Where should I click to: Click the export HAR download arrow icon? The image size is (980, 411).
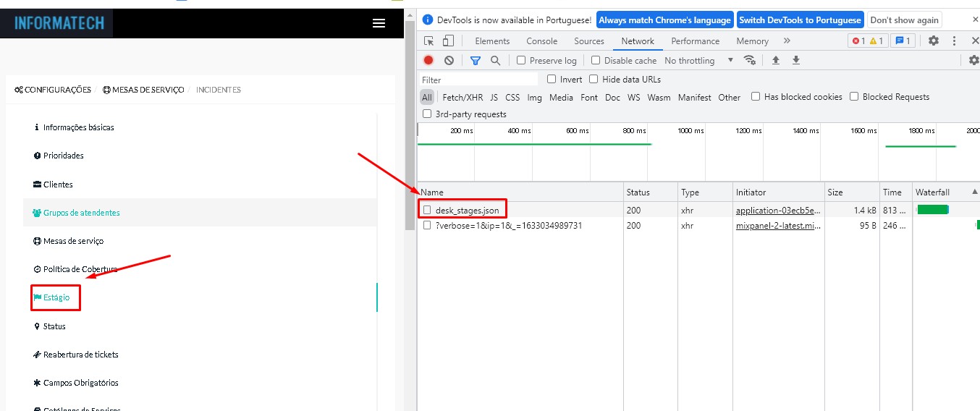tap(796, 60)
